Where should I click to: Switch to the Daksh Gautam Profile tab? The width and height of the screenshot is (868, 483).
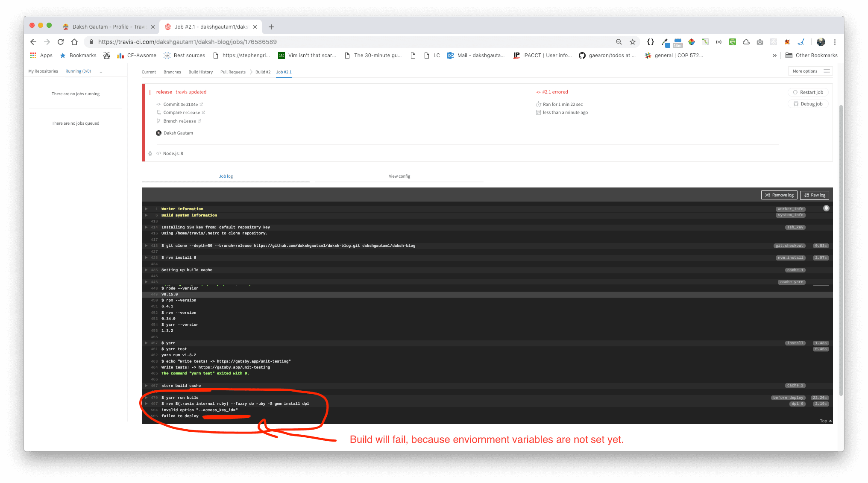(108, 27)
